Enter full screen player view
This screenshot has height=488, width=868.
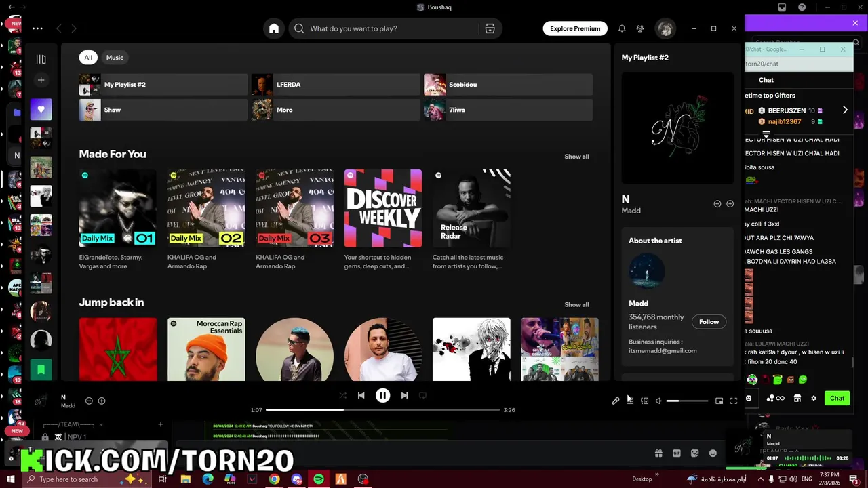click(734, 401)
